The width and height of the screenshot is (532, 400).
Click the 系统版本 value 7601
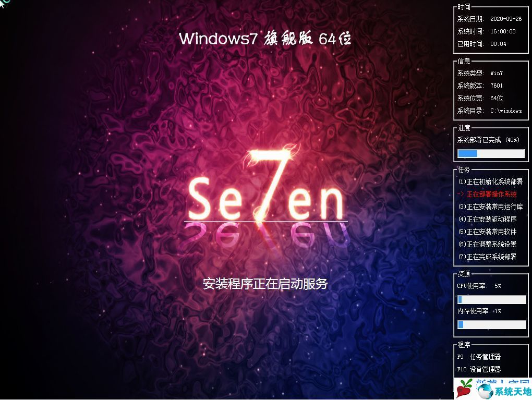[x=497, y=86]
